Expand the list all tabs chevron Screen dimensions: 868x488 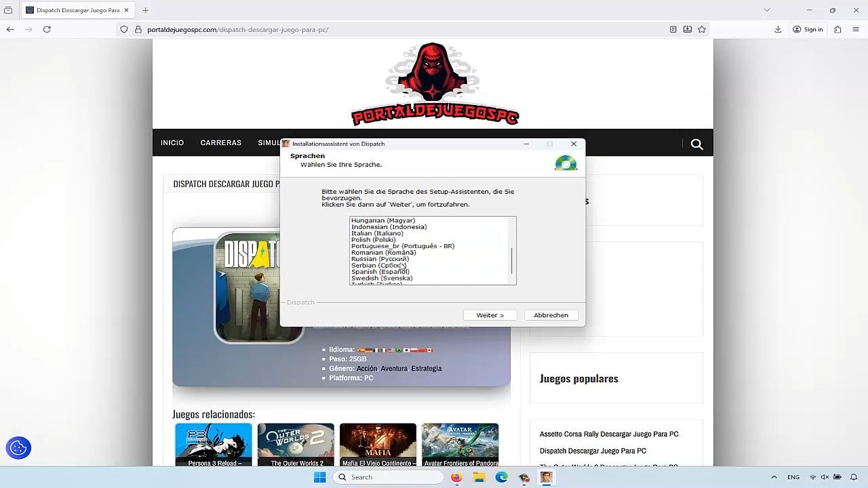767,10
